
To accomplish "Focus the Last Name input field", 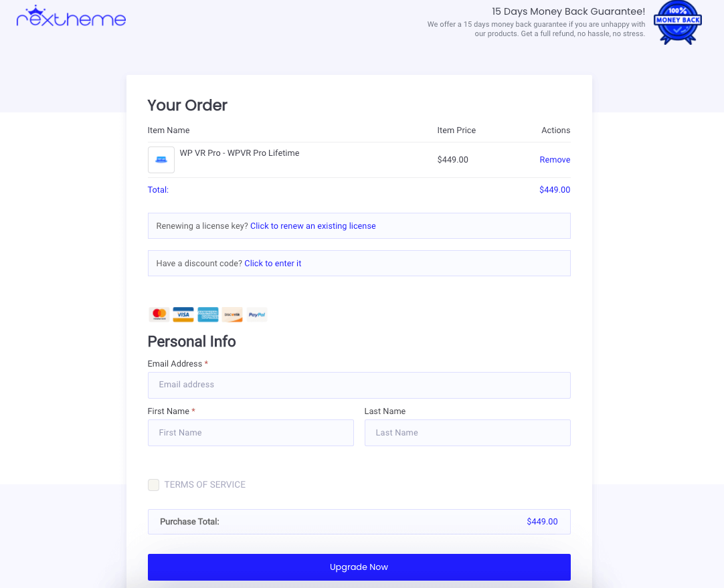I will pyautogui.click(x=467, y=432).
